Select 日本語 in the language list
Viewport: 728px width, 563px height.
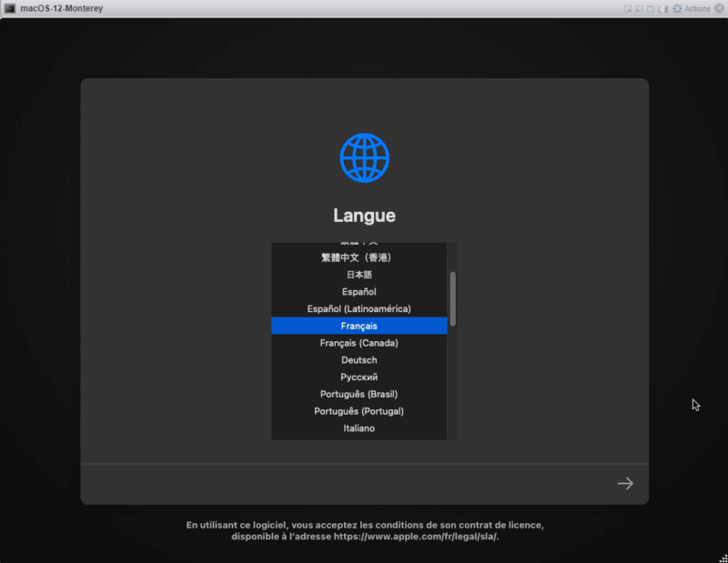pyautogui.click(x=359, y=275)
